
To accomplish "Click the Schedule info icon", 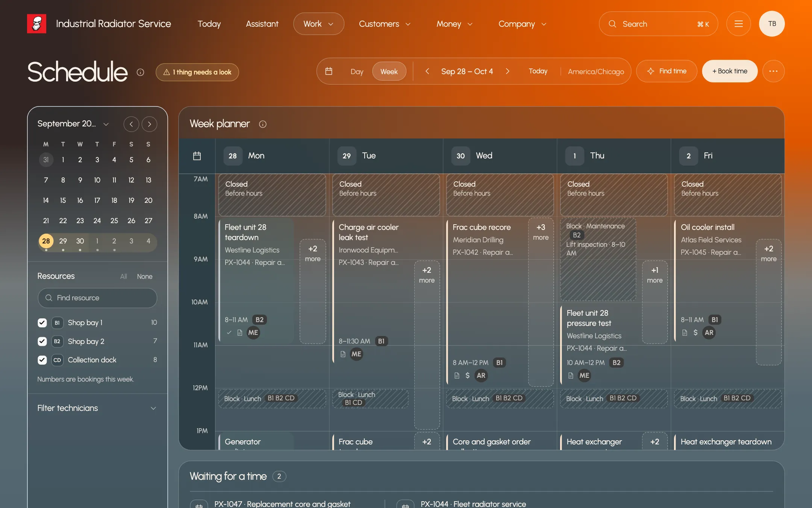I will pyautogui.click(x=140, y=72).
